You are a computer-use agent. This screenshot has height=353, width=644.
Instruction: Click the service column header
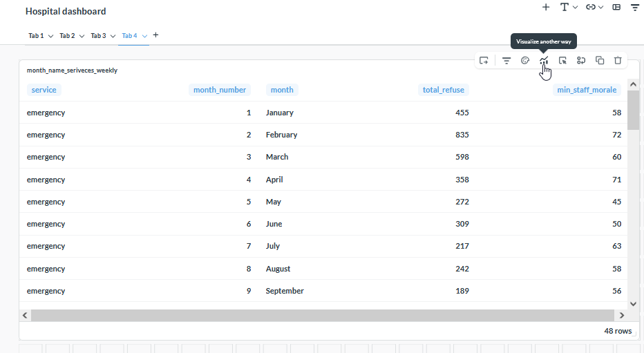click(44, 90)
